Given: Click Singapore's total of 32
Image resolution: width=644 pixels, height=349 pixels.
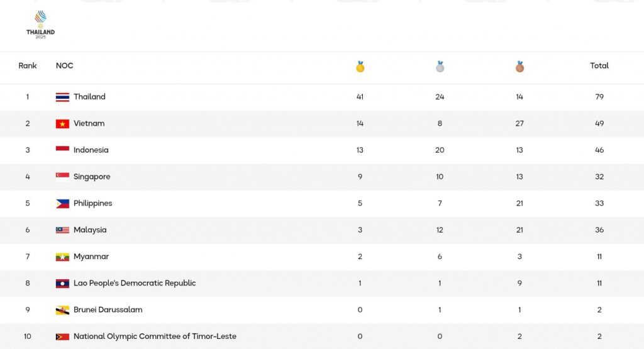Looking at the screenshot, I should tap(599, 177).
